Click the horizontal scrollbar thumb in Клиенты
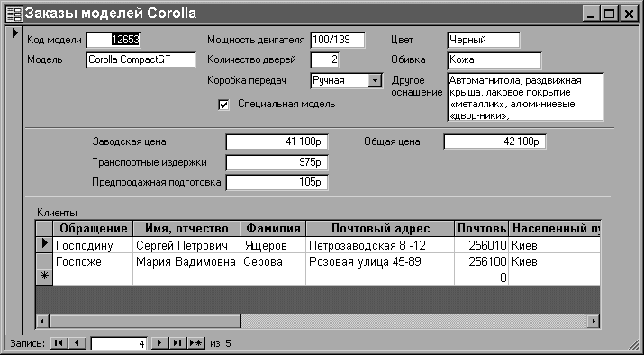The width and height of the screenshot is (644, 355). 145,322
